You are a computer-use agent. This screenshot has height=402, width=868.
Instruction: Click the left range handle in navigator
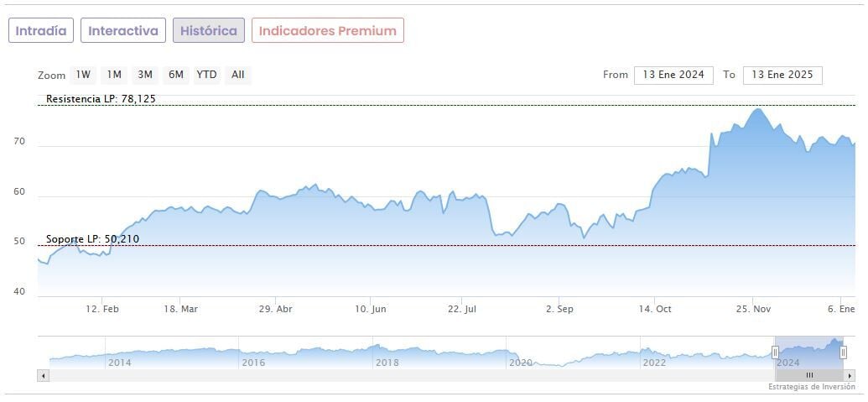click(x=775, y=352)
